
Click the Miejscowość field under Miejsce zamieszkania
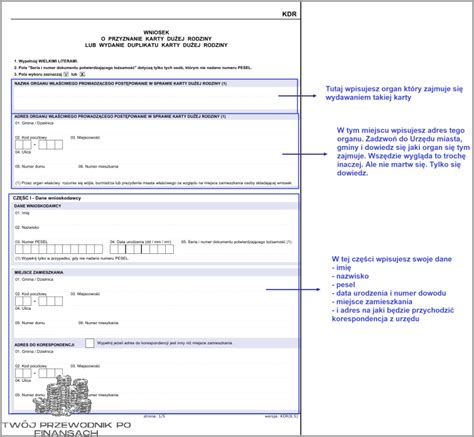(180, 301)
